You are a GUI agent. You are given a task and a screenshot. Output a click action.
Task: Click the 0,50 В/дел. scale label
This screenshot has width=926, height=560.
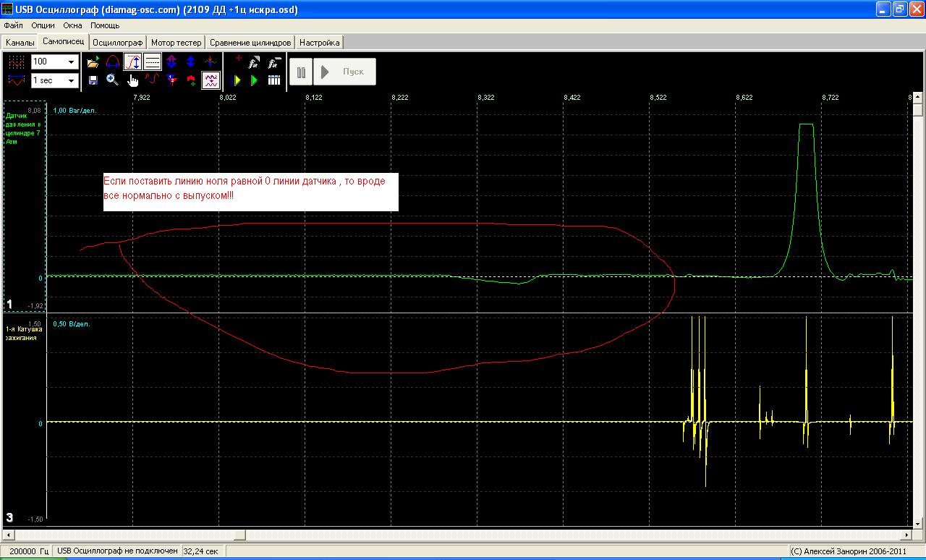click(71, 324)
